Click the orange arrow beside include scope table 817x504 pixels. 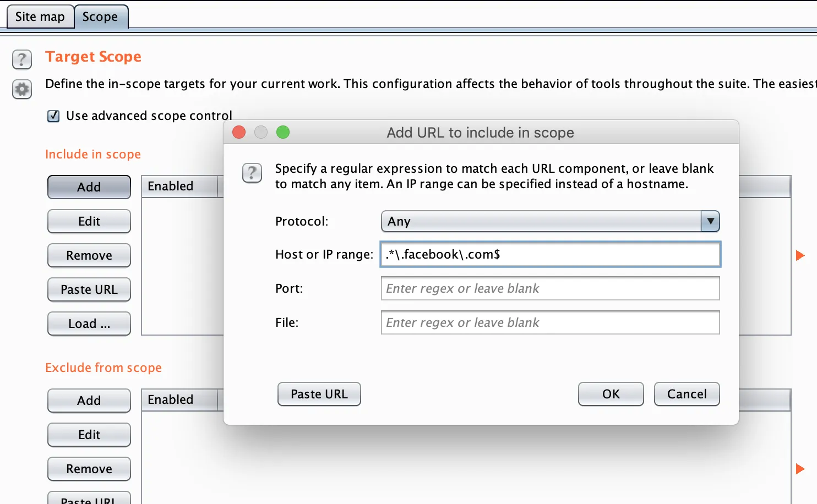pos(800,255)
